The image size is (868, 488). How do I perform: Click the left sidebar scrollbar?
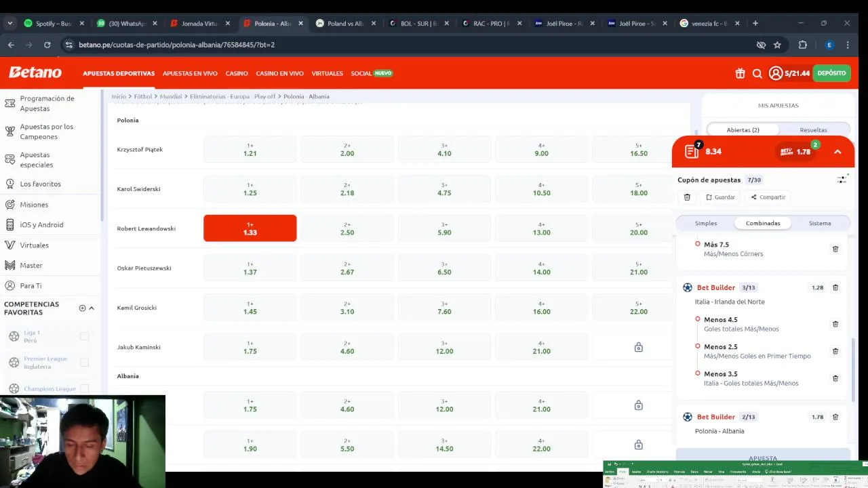coord(101,156)
